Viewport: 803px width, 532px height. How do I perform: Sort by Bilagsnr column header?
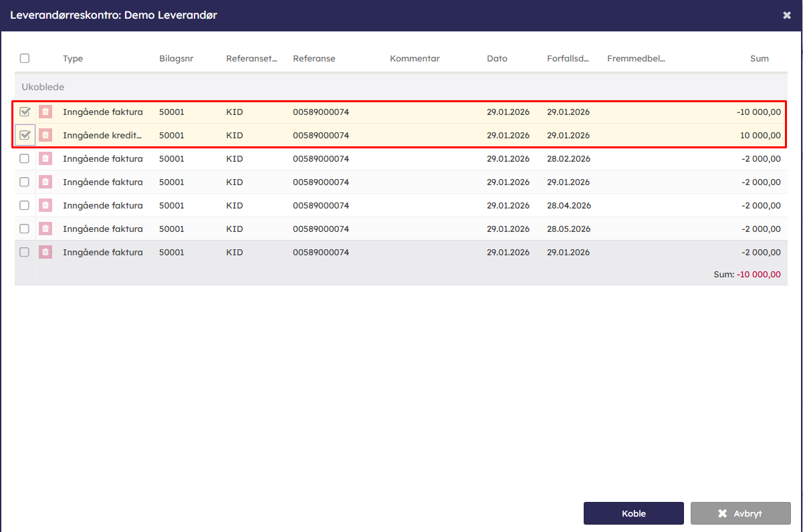176,58
